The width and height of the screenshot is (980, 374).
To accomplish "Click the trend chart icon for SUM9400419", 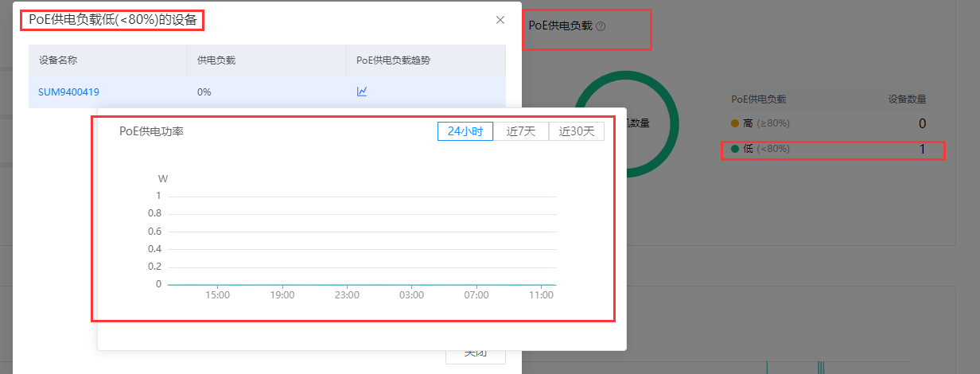I will click(362, 92).
